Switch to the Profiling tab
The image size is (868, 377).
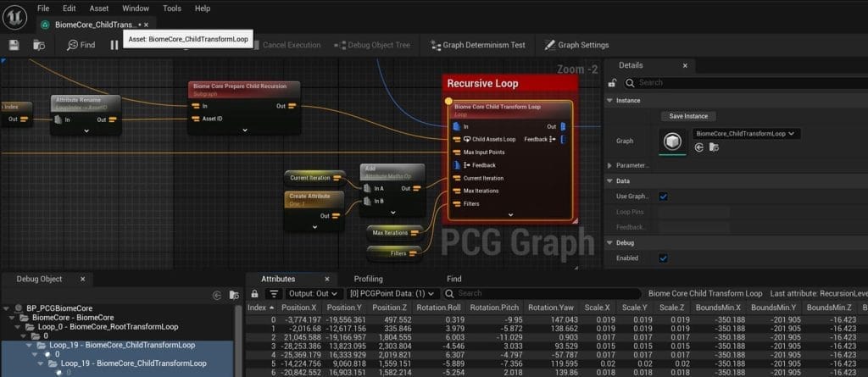[368, 278]
